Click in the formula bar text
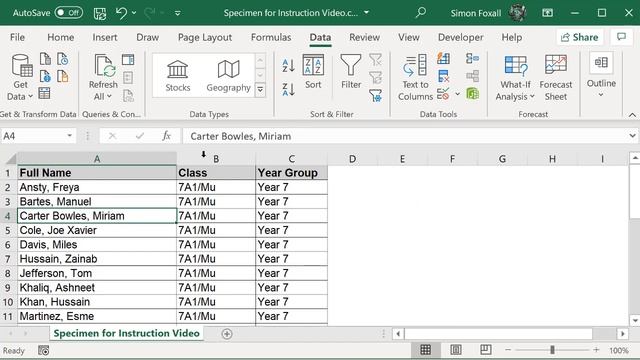 (x=240, y=136)
